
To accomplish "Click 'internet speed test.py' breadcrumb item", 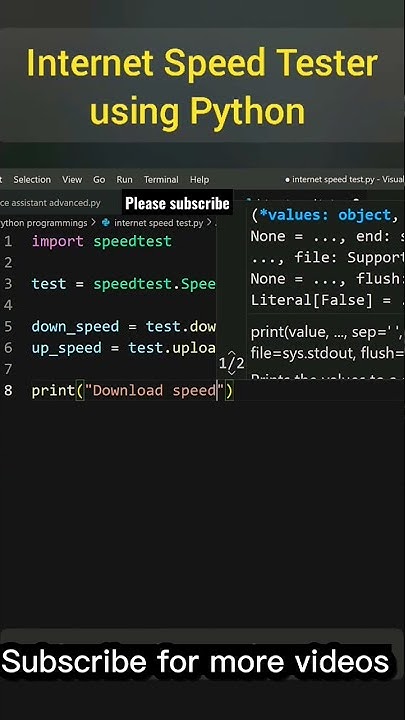I will [x=158, y=223].
